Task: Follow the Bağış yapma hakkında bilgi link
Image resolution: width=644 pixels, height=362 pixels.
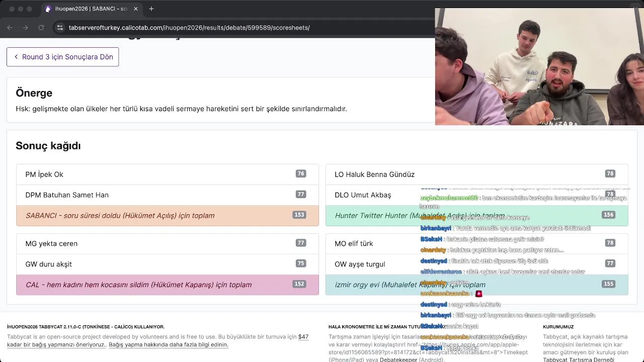Action: click(168, 345)
